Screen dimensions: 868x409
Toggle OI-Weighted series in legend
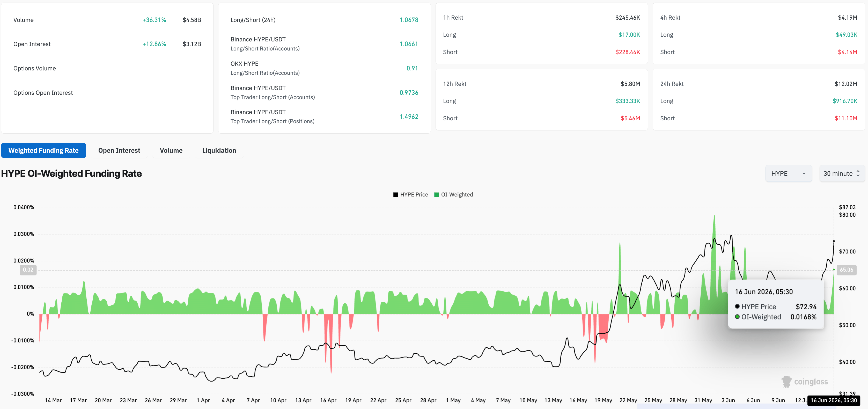point(454,194)
